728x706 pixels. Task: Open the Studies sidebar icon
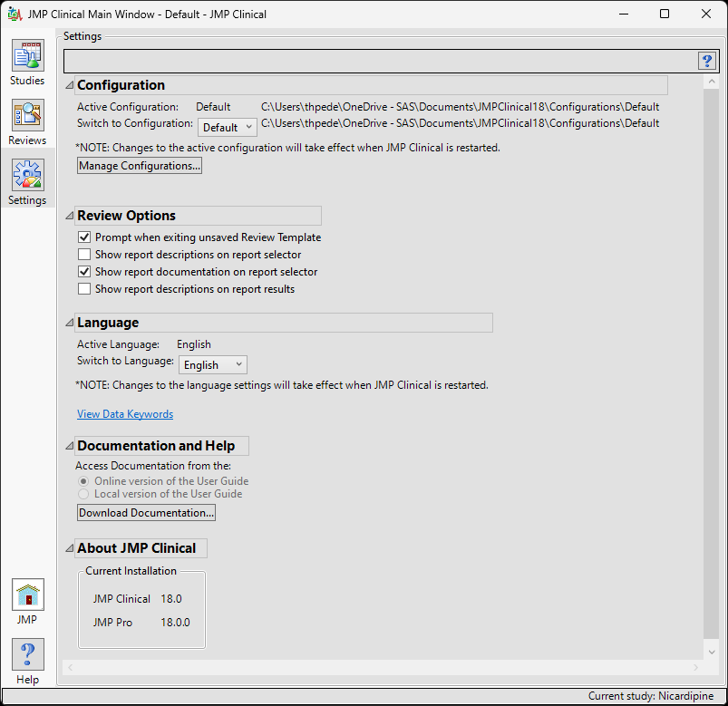click(x=28, y=55)
